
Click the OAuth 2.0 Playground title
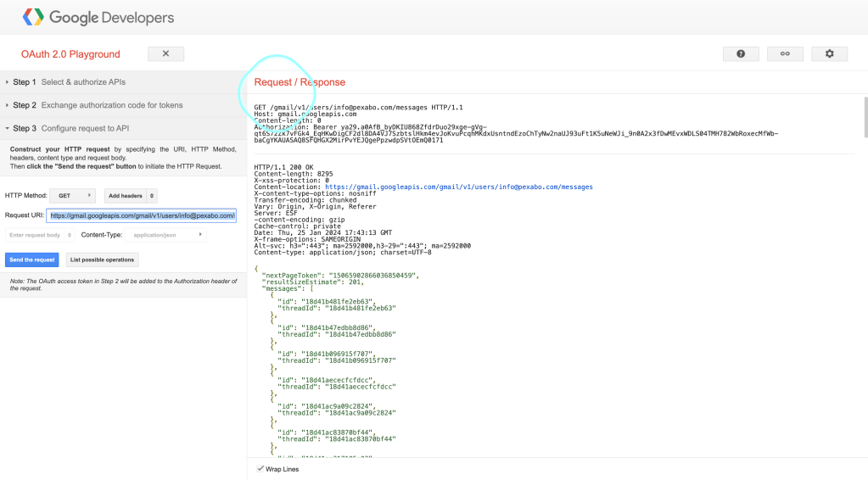[70, 54]
